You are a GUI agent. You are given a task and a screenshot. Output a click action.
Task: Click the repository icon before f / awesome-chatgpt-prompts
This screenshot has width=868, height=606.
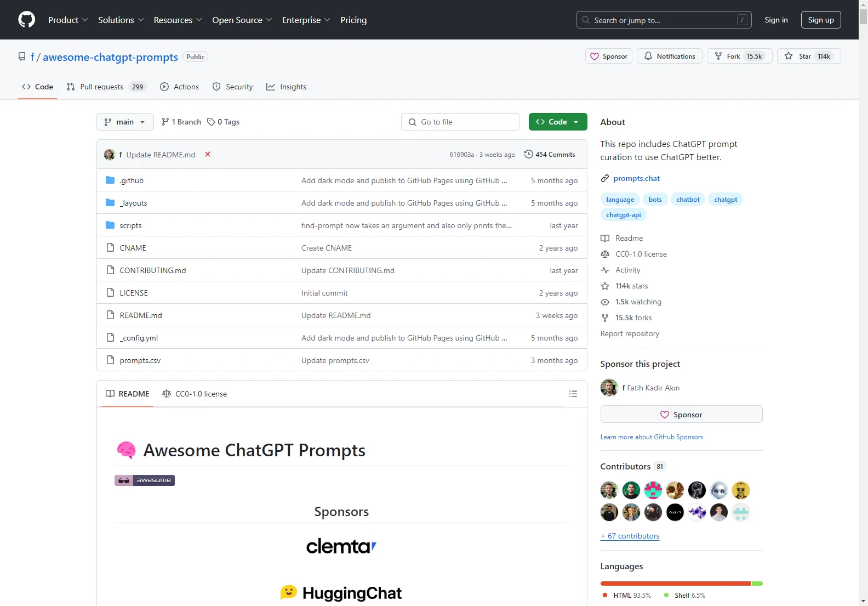tap(22, 56)
